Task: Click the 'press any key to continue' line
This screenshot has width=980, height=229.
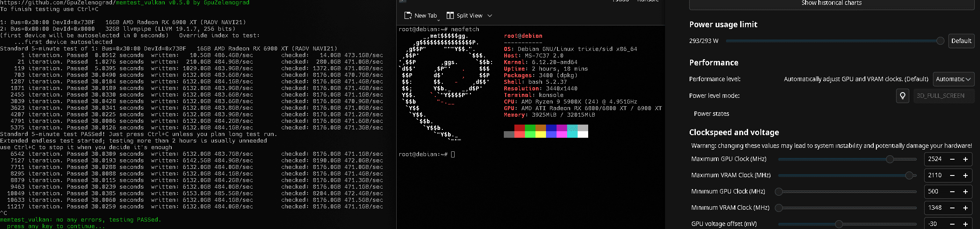Action: (x=56, y=226)
